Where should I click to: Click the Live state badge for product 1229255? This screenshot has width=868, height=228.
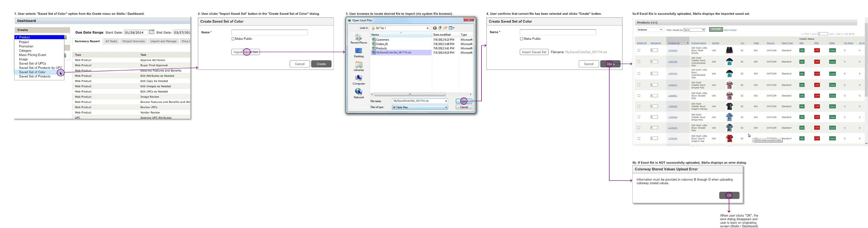(x=832, y=128)
